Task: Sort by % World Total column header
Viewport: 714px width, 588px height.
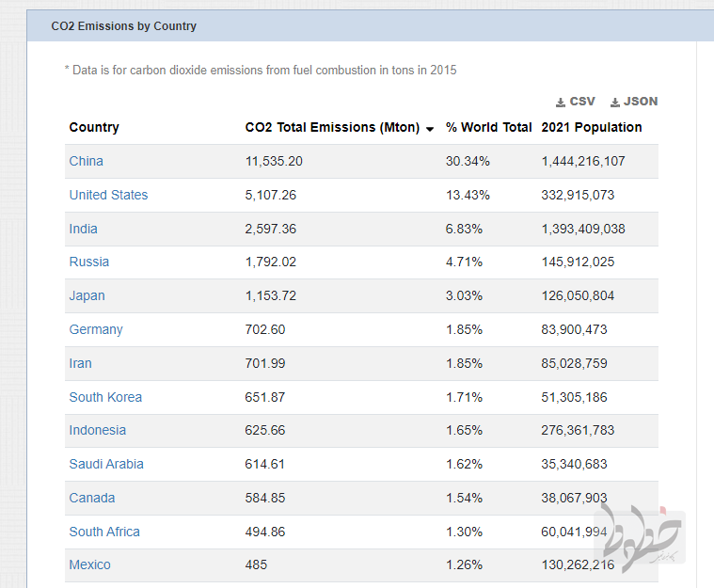Action: pos(488,127)
